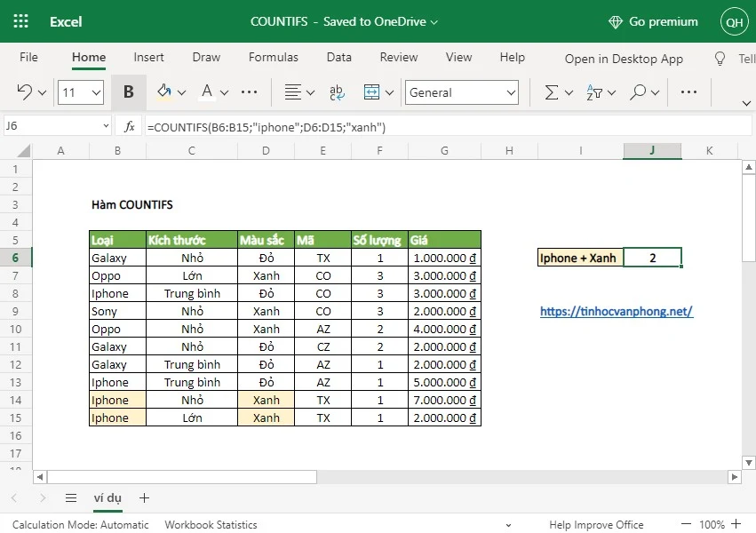Switch to the View tab
756x533 pixels.
(x=458, y=57)
